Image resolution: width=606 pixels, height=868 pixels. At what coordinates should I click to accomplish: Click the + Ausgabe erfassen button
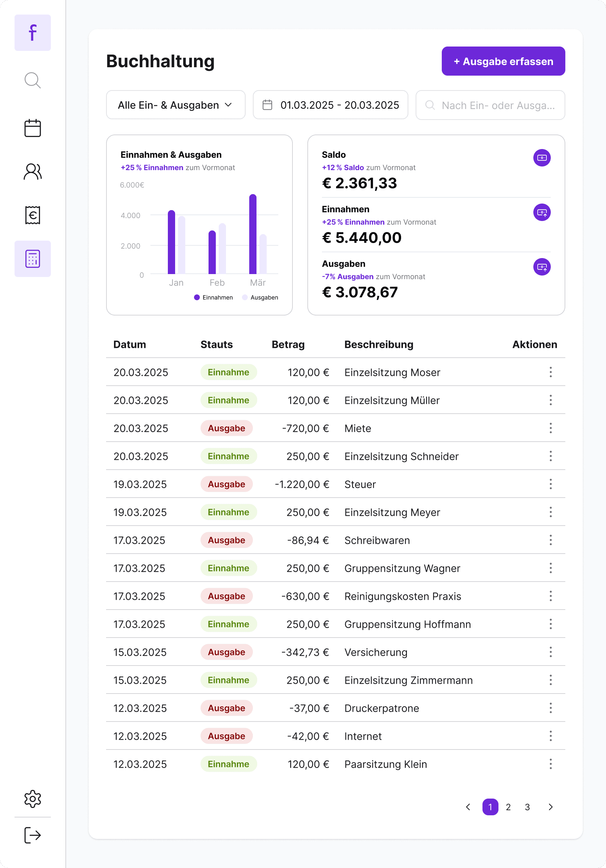(x=503, y=61)
